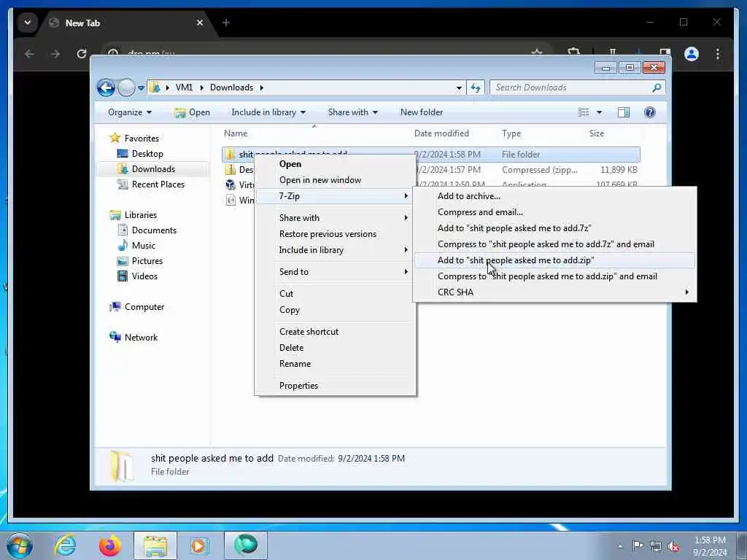
Task: Click the muted volume tray icon
Action: coord(673,546)
